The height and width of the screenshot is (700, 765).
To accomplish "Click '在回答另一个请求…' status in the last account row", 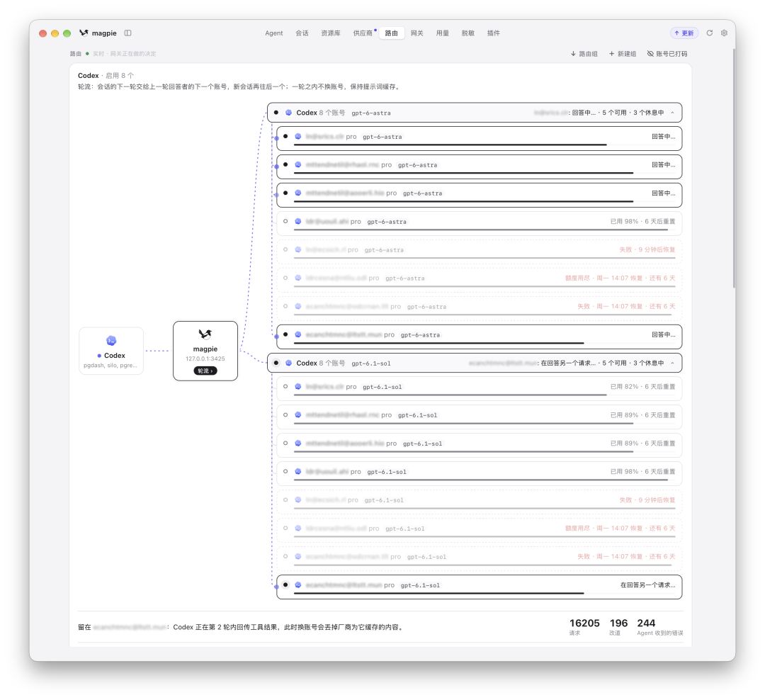I will [648, 585].
